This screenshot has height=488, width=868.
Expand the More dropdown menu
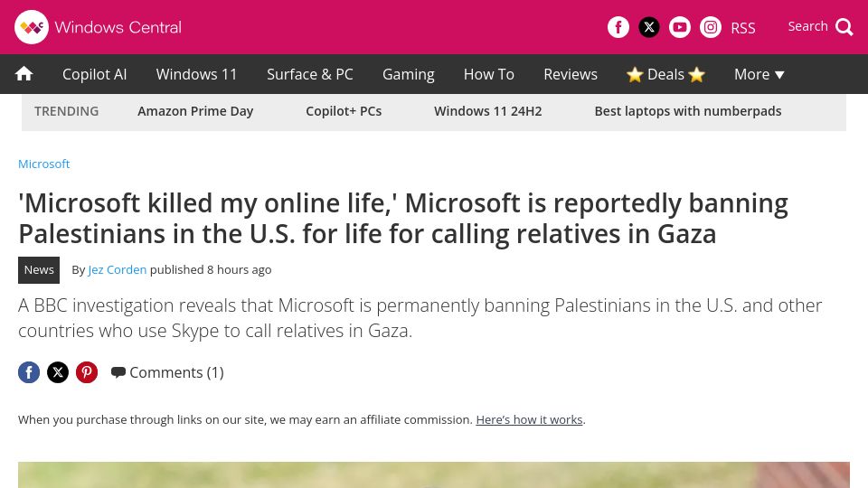759,74
